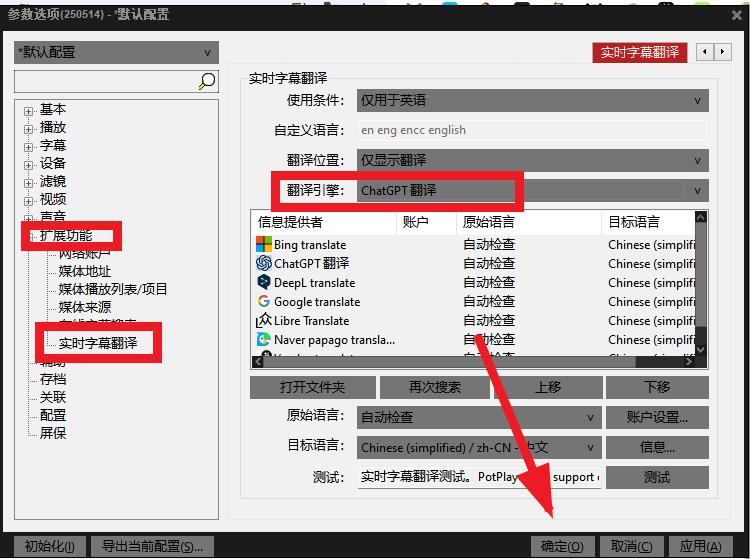Close the 参数选项 dialog

[737, 15]
